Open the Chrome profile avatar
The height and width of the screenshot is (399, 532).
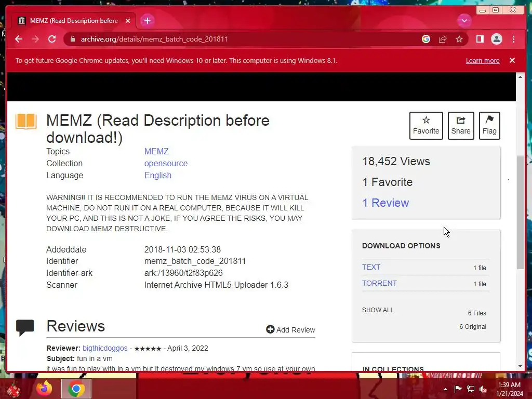pyautogui.click(x=496, y=39)
